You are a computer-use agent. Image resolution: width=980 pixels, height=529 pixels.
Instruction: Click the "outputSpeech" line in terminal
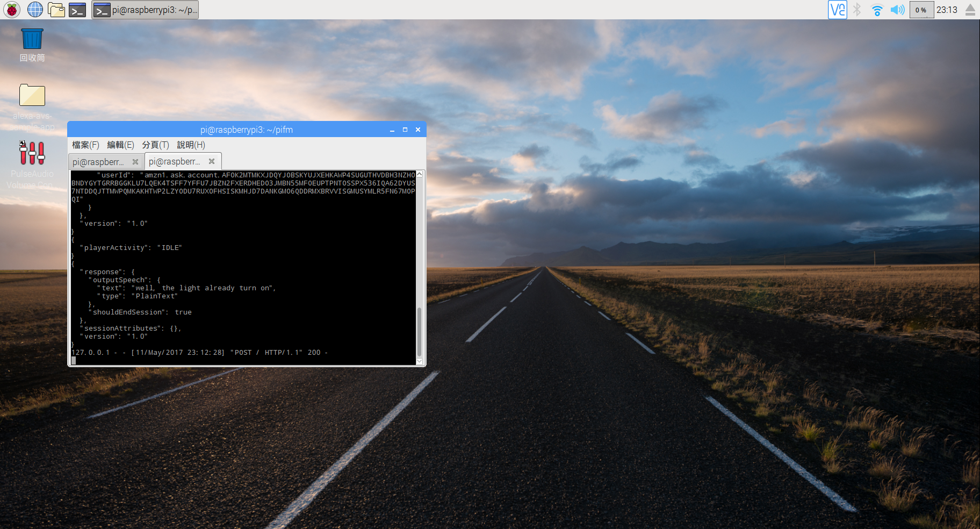coord(124,280)
